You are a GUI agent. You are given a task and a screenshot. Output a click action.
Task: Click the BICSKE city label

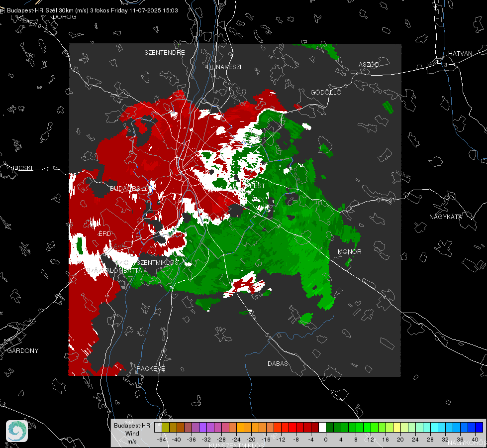[23, 168]
